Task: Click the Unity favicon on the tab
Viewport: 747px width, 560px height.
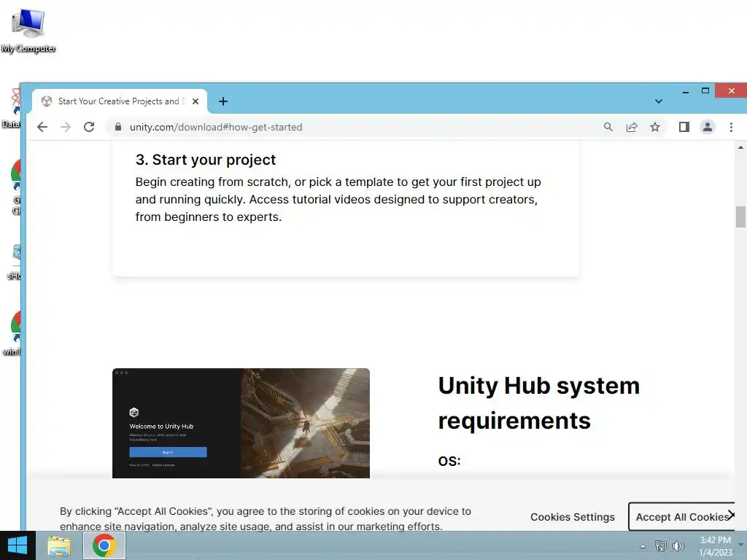Action: [46, 101]
